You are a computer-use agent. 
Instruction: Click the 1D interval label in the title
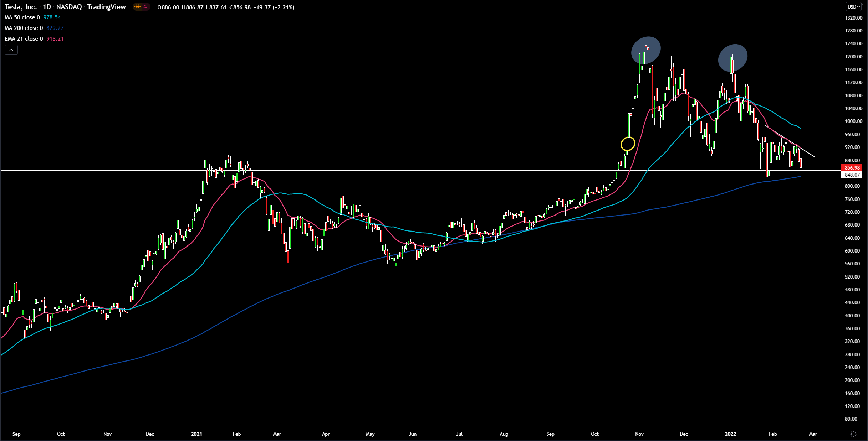47,7
